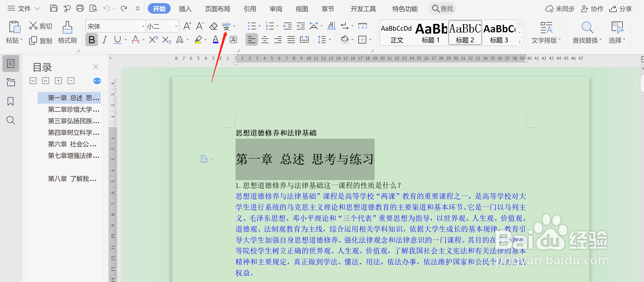
Task: Toggle Italic formatting
Action: tap(105, 40)
